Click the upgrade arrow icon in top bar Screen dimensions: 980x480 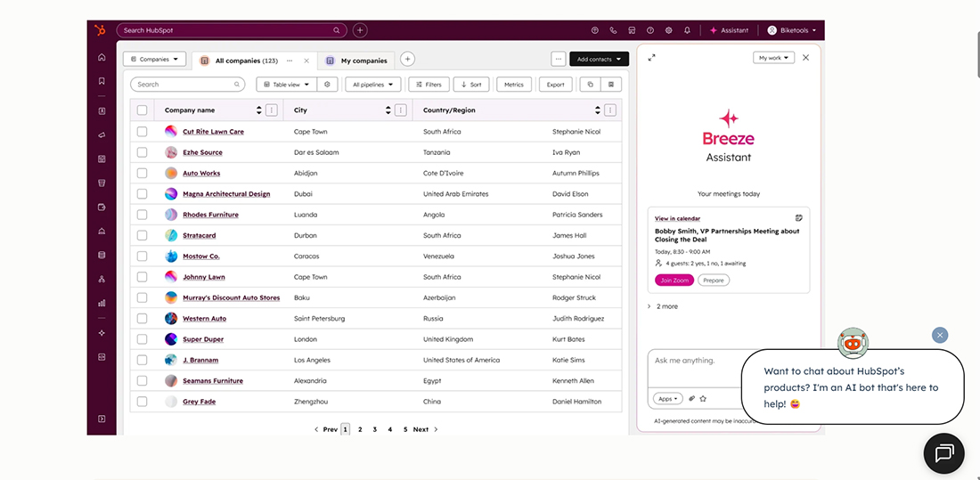click(594, 30)
